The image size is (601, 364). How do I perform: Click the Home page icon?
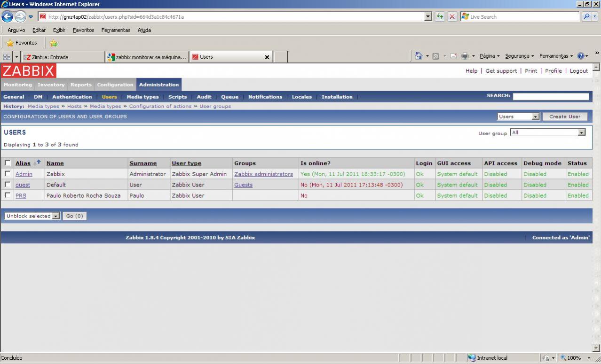(x=419, y=56)
